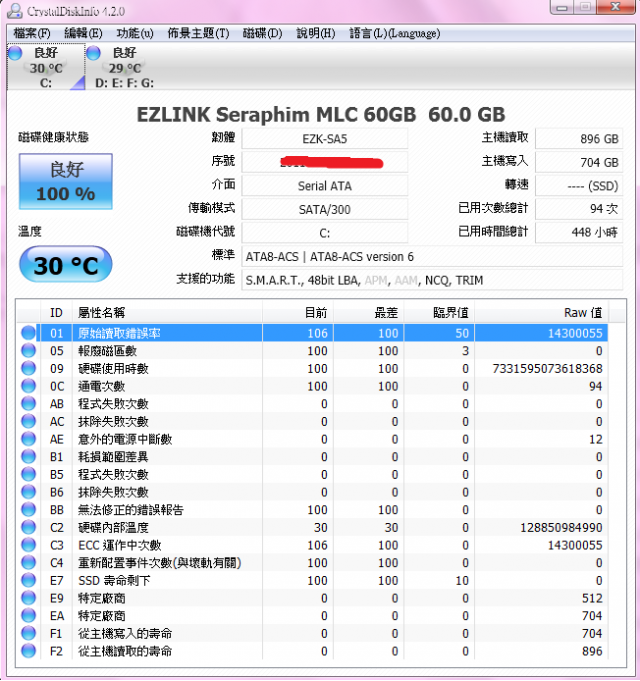Click the status icon for attribute C4
This screenshot has width=640, height=681.
tap(28, 563)
